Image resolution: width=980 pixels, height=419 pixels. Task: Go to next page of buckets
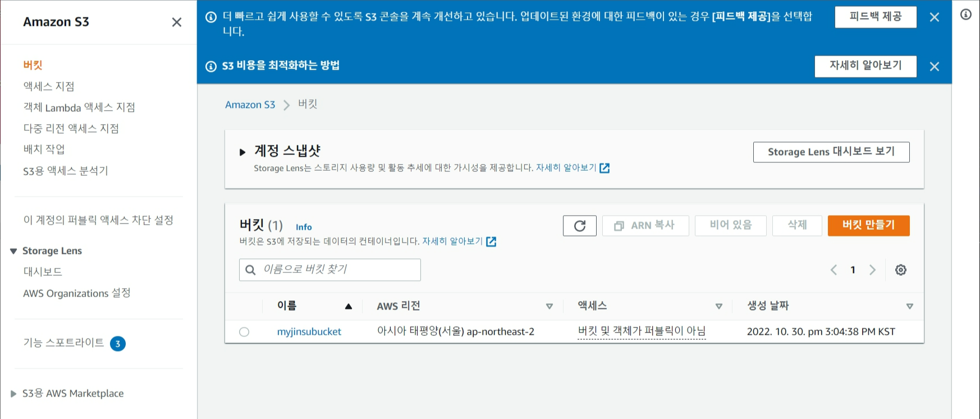(x=872, y=270)
